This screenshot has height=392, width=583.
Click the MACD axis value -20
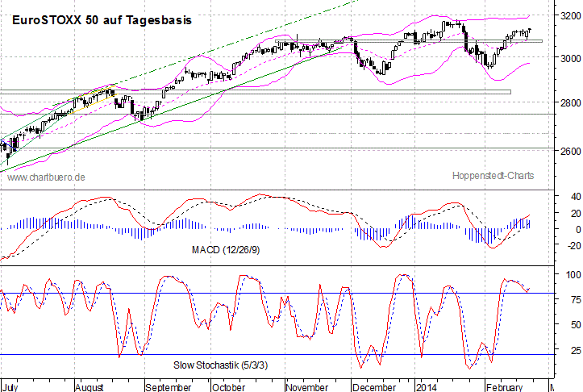tap(573, 245)
